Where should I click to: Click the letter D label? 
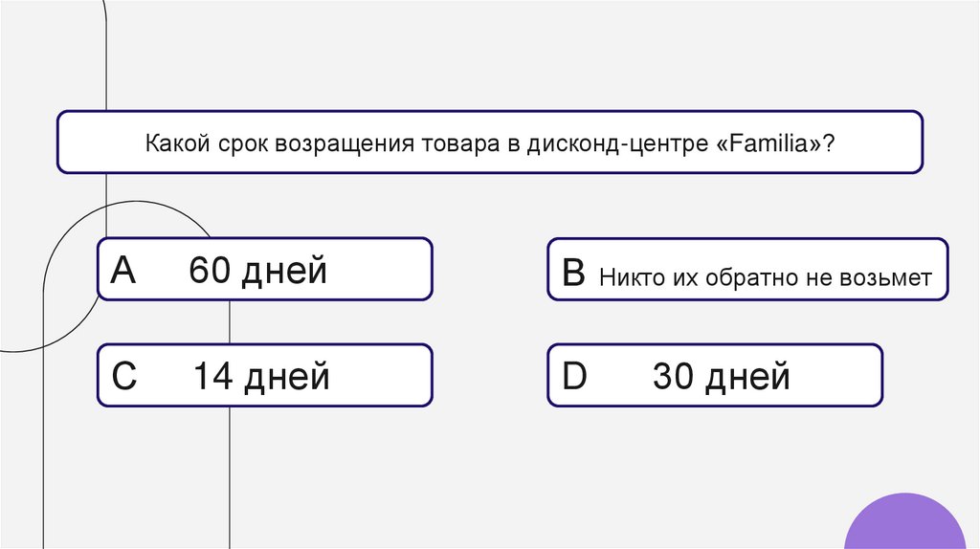(x=574, y=377)
